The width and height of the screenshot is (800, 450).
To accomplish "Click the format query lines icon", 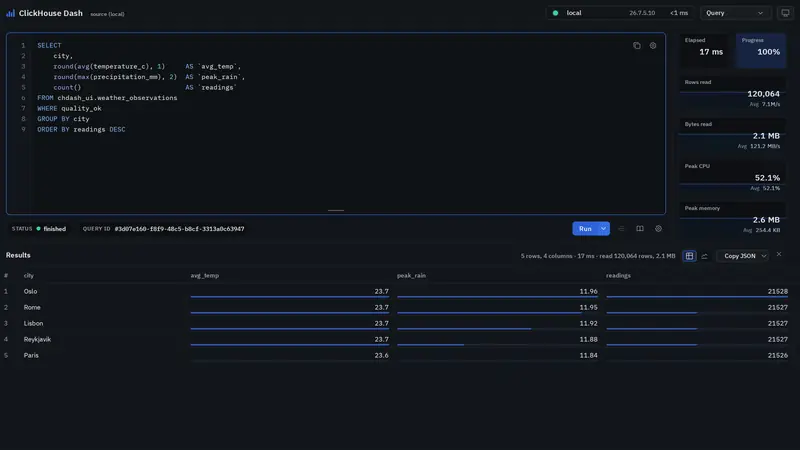I will click(x=621, y=229).
